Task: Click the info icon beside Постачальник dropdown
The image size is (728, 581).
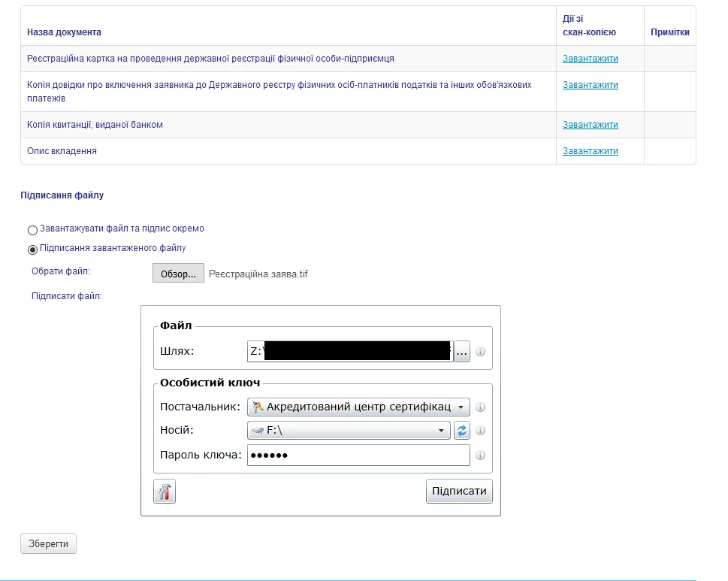Action: tap(481, 407)
